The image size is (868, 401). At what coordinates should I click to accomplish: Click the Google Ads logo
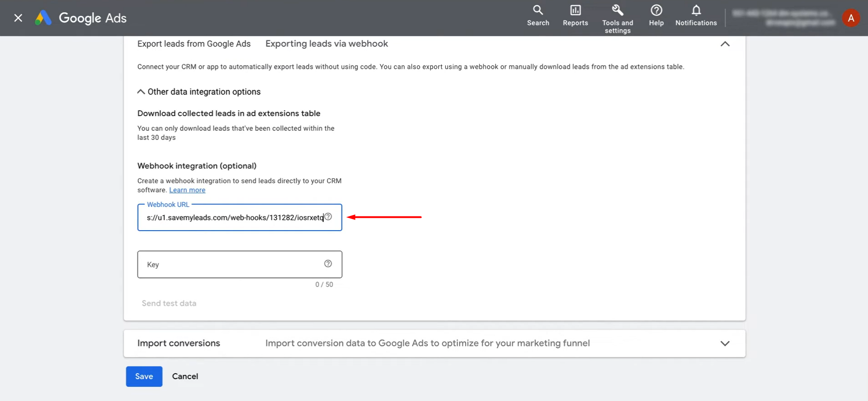point(81,18)
